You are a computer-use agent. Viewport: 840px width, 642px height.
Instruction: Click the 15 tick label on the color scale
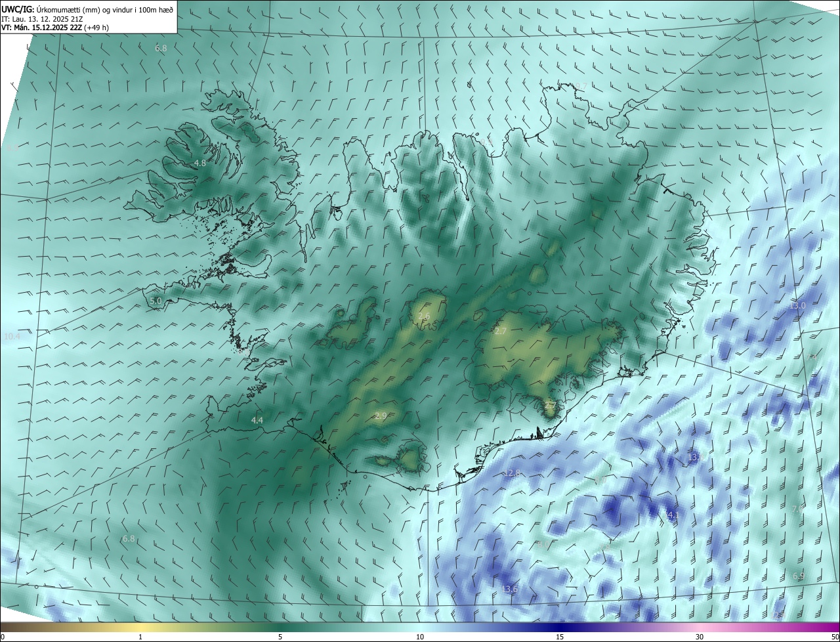click(x=560, y=637)
